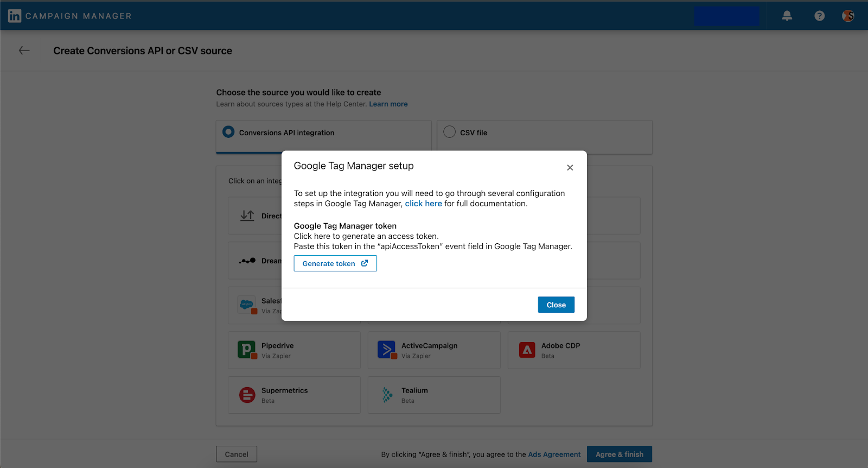
Task: Select the ActiveCampaign Via Zapier card
Action: pyautogui.click(x=434, y=350)
